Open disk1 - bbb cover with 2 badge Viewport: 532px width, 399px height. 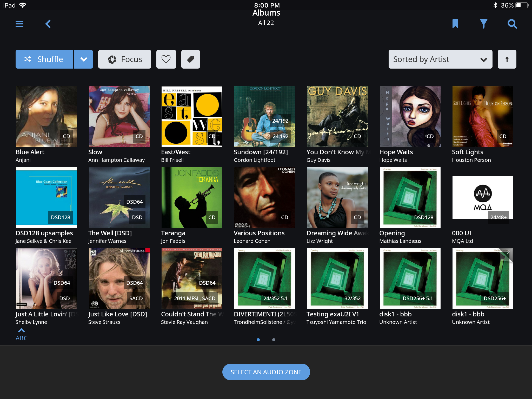click(483, 279)
